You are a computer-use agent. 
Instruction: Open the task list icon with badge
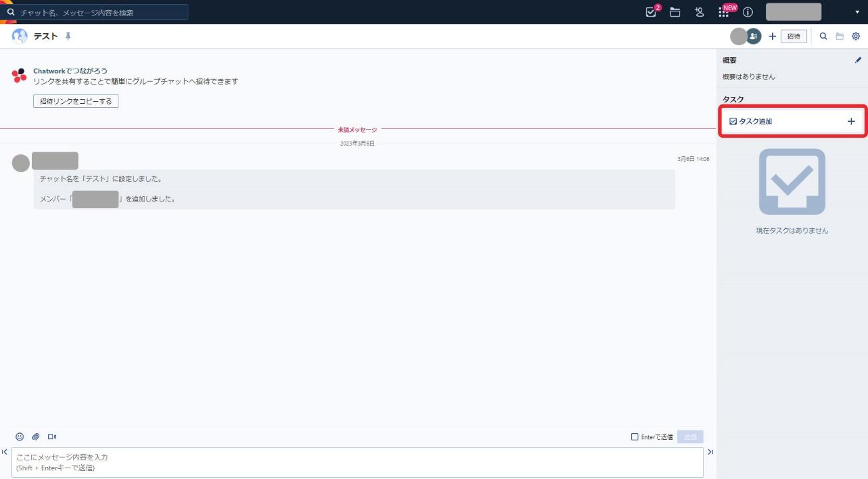(652, 12)
